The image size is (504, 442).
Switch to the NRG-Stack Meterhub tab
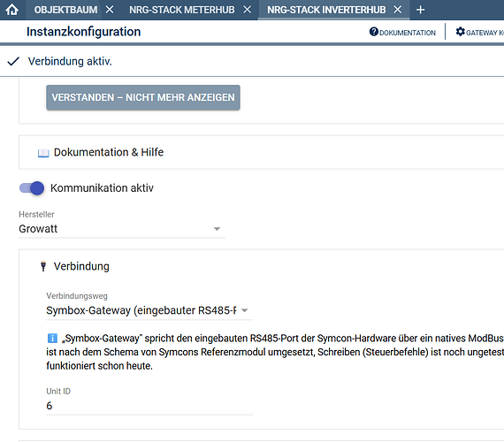[182, 10]
